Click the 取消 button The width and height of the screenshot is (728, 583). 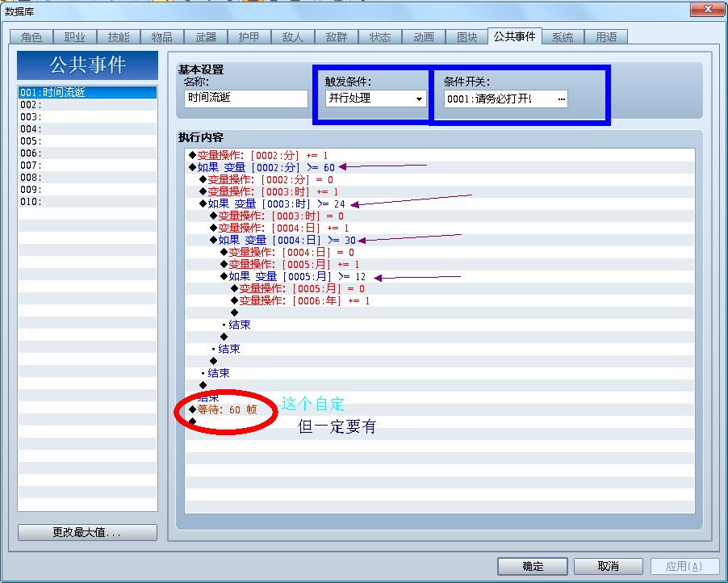609,566
